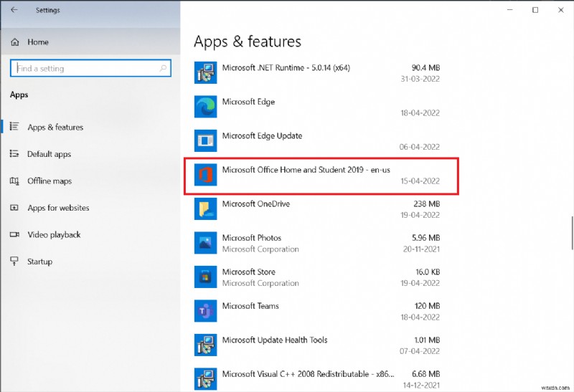Click Microsoft Corporation under Microsoft Photos

click(260, 249)
